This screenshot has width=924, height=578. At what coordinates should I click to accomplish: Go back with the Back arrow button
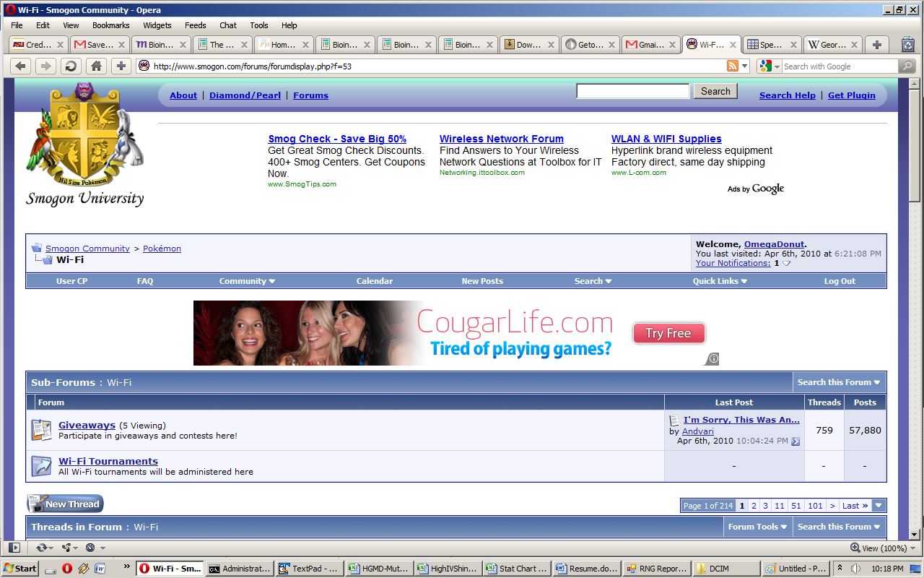coord(21,66)
